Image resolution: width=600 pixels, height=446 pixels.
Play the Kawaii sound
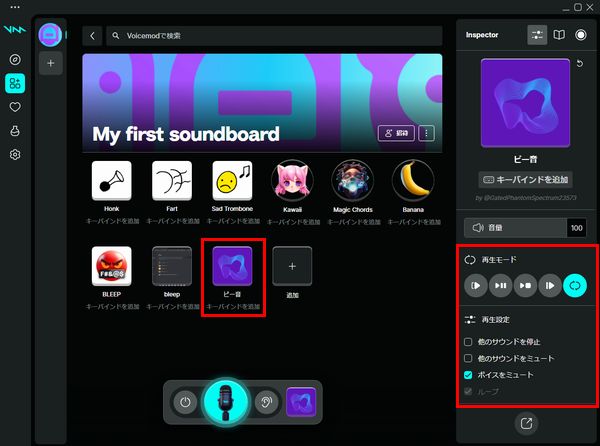[292, 181]
